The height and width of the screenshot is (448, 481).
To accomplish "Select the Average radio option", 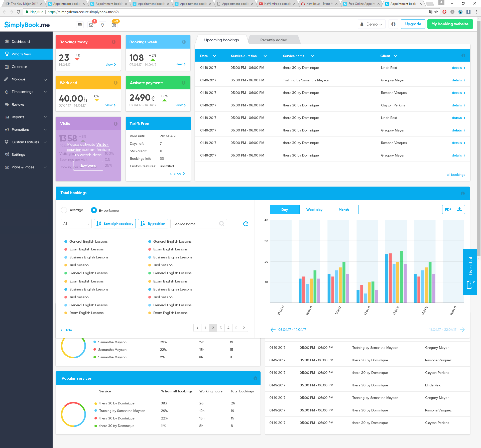I will [x=64, y=210].
